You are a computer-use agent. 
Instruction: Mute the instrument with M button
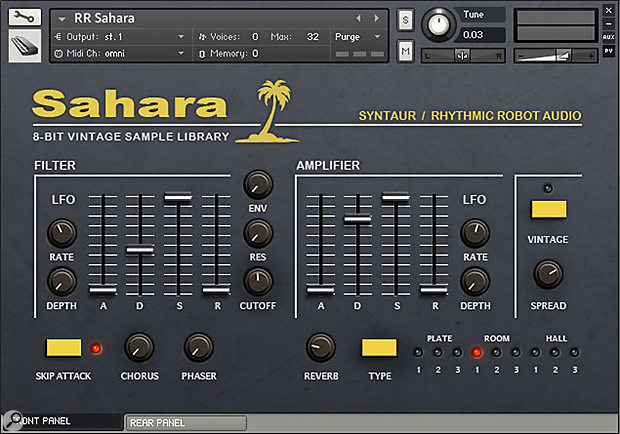(x=405, y=51)
